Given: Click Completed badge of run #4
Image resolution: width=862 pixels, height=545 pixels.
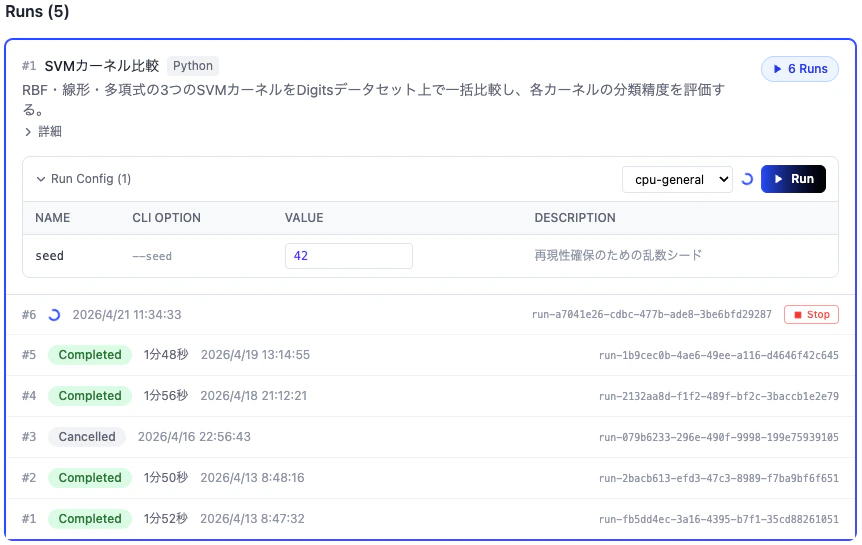Looking at the screenshot, I should [90, 396].
